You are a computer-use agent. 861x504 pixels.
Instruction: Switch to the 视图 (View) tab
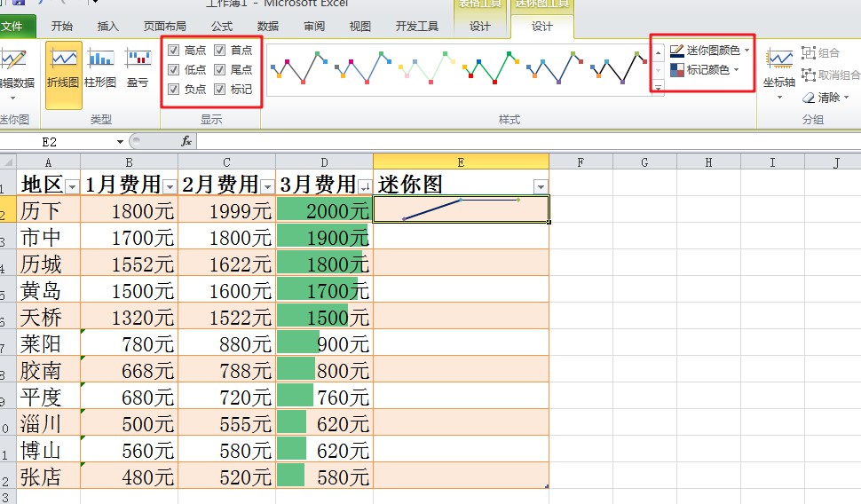(360, 26)
